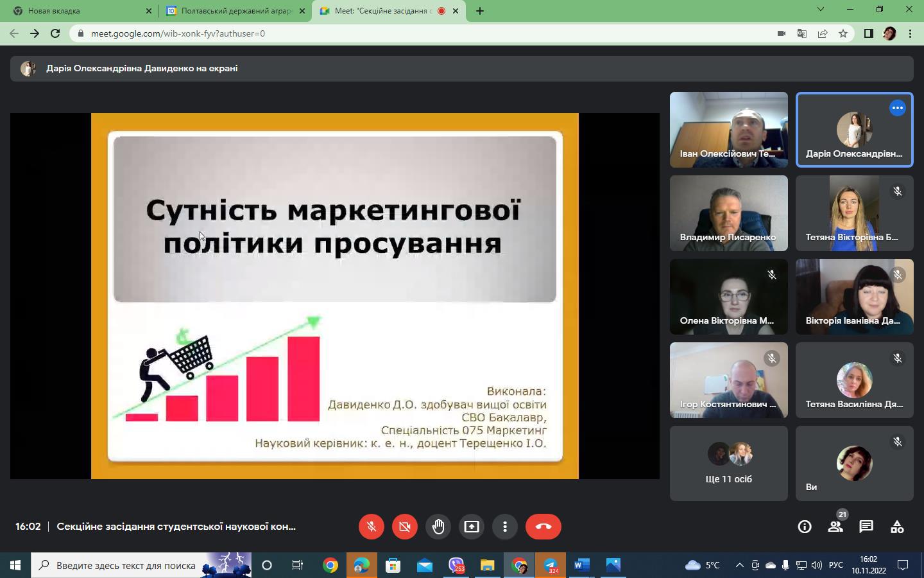
Task: Open Microsoft Edge from taskbar
Action: [361, 565]
